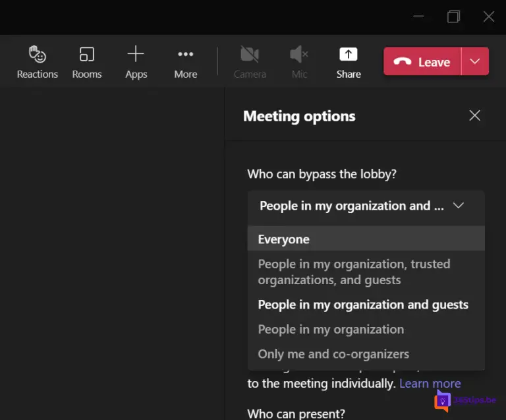Screen dimensions: 506x420
Task: Open the Apps panel
Action: click(136, 62)
